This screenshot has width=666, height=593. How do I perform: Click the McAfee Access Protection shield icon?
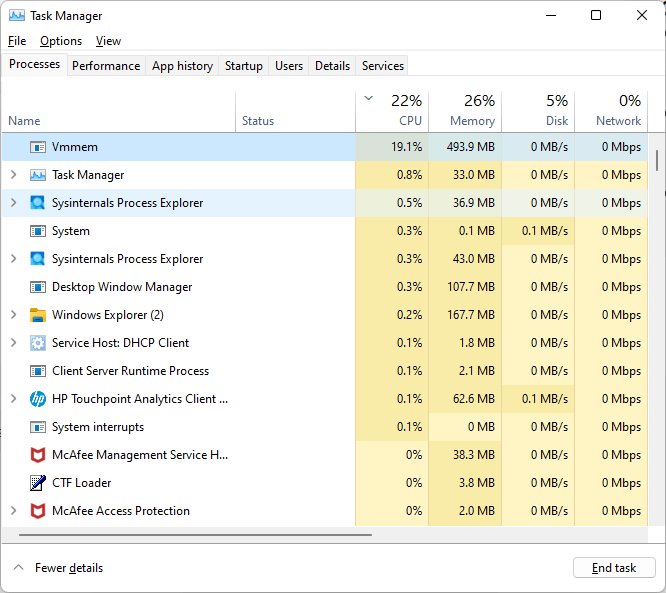pos(38,511)
